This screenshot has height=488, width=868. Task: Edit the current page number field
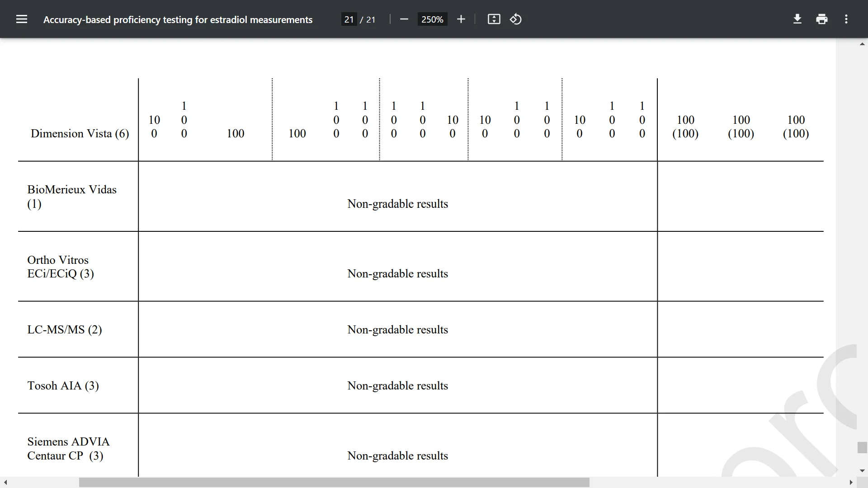349,19
